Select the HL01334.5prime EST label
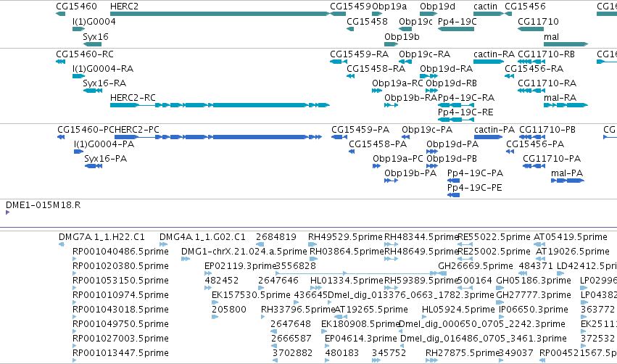This screenshot has width=617, height=364. (x=347, y=280)
